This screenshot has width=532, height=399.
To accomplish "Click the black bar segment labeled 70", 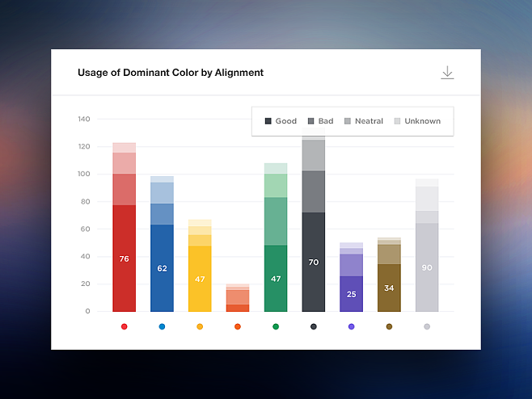I will [314, 262].
